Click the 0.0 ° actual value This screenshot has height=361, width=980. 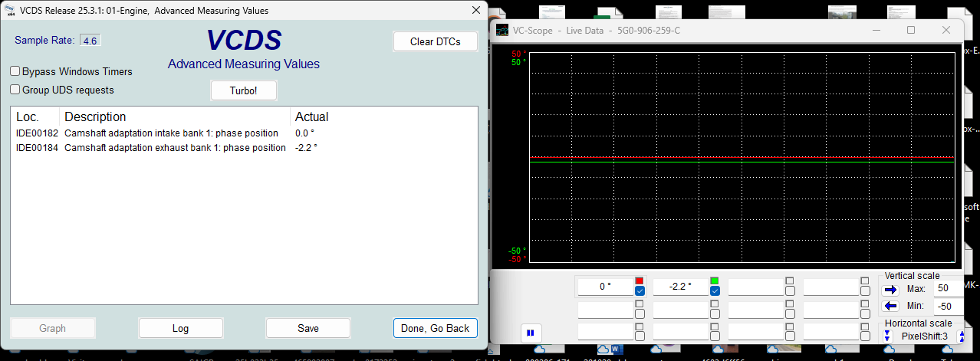pyautogui.click(x=304, y=133)
